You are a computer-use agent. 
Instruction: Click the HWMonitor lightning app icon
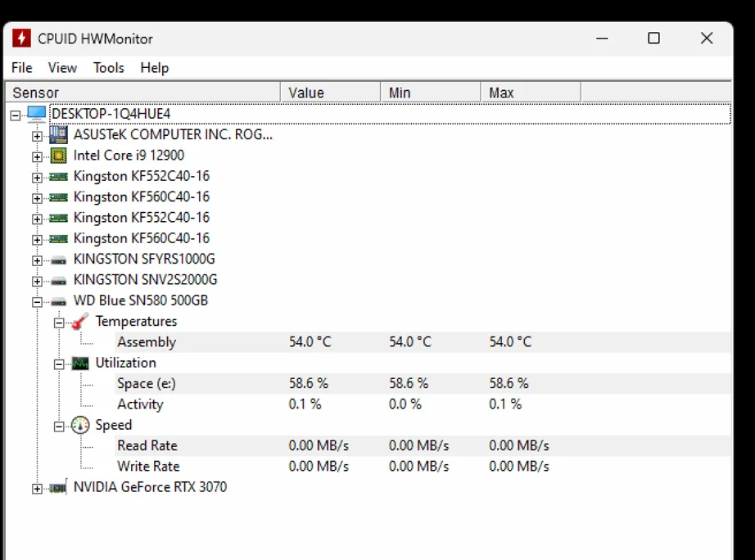22,38
